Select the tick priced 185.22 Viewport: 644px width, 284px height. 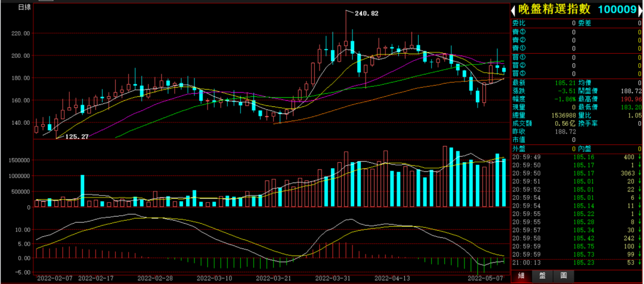pos(577,214)
